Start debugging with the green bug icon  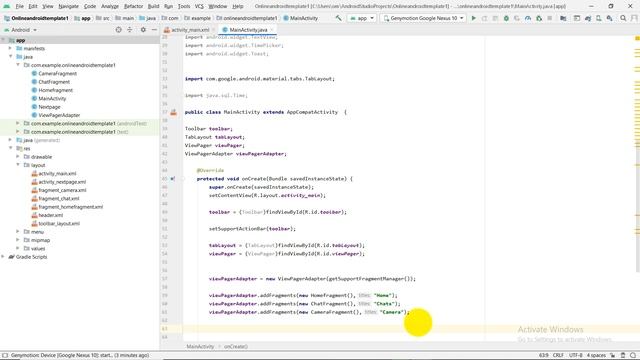pyautogui.click(x=506, y=18)
